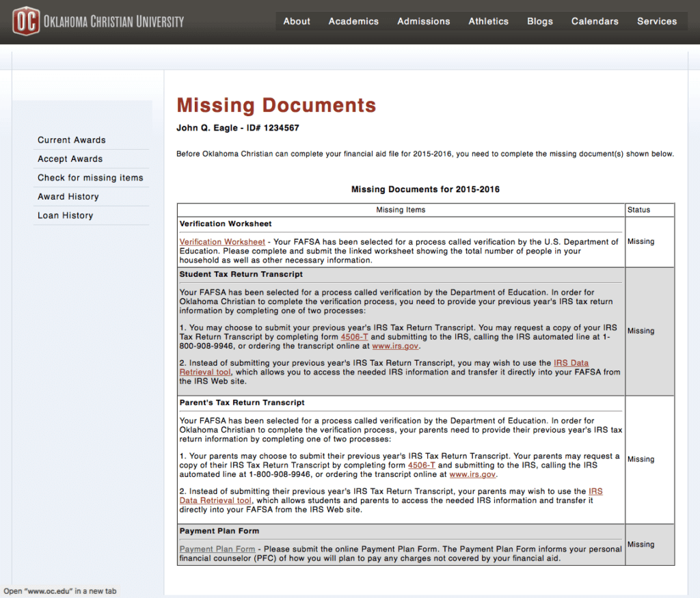Open IRS Data Retrieval tool link in Student section
The width and height of the screenshot is (700, 598).
pyautogui.click(x=571, y=363)
